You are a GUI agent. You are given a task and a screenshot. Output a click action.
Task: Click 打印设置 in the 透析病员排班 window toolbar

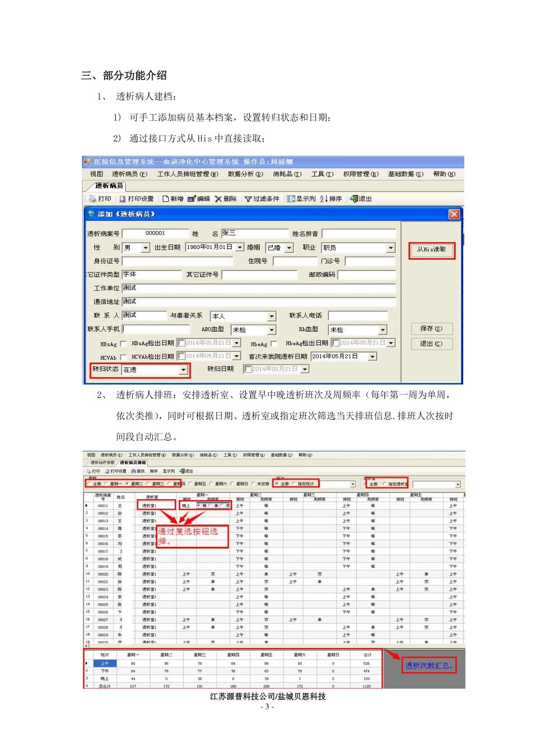[116, 471]
